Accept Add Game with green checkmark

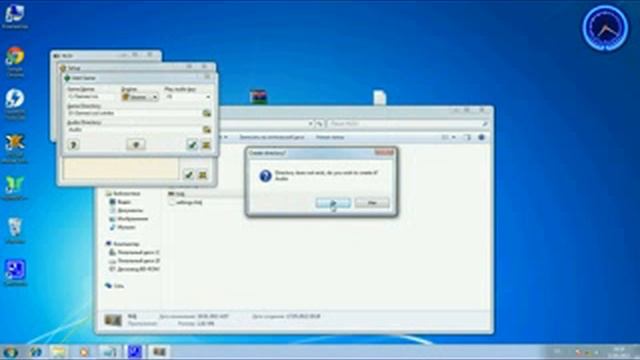[192, 144]
